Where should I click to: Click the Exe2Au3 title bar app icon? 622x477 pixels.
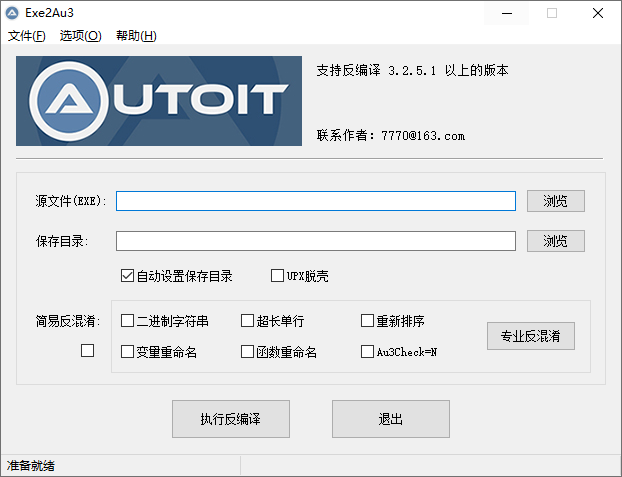click(x=12, y=13)
